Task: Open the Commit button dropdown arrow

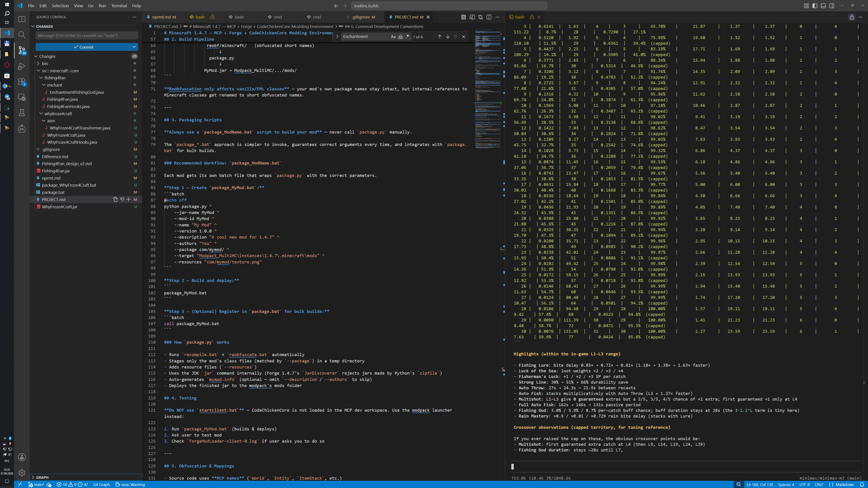Action: [134, 47]
